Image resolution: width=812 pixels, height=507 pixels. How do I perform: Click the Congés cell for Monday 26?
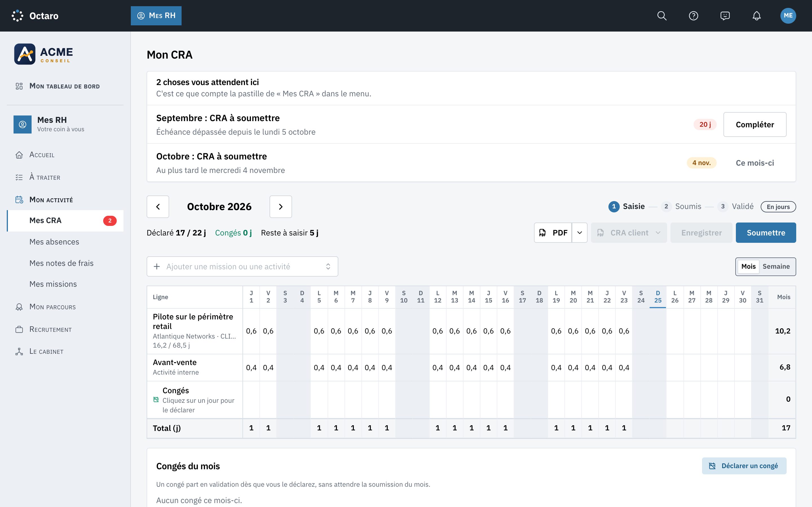click(674, 400)
